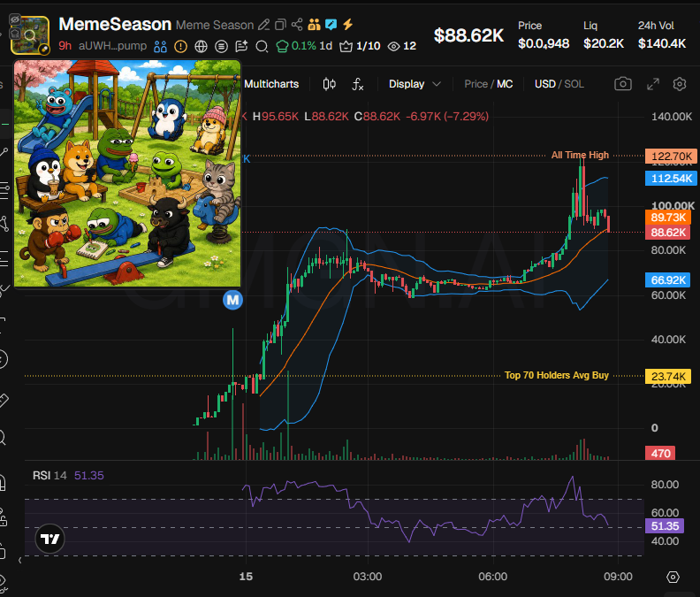Click the Top 70 Holders Avg Buy label
The image size is (700, 597).
557,375
